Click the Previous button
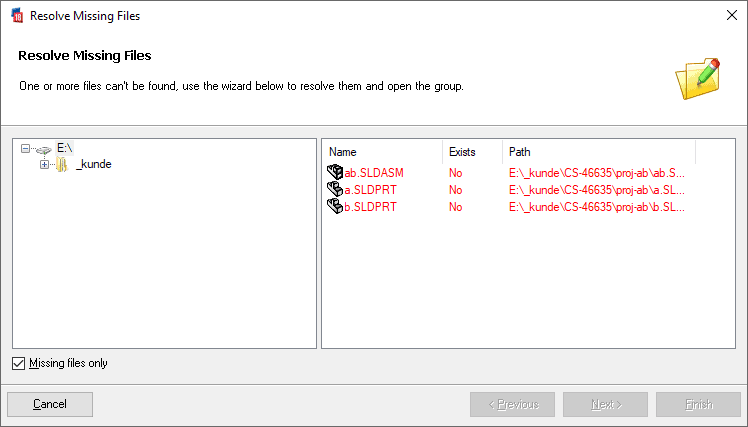Screen dimensions: 748x427 [512, 405]
